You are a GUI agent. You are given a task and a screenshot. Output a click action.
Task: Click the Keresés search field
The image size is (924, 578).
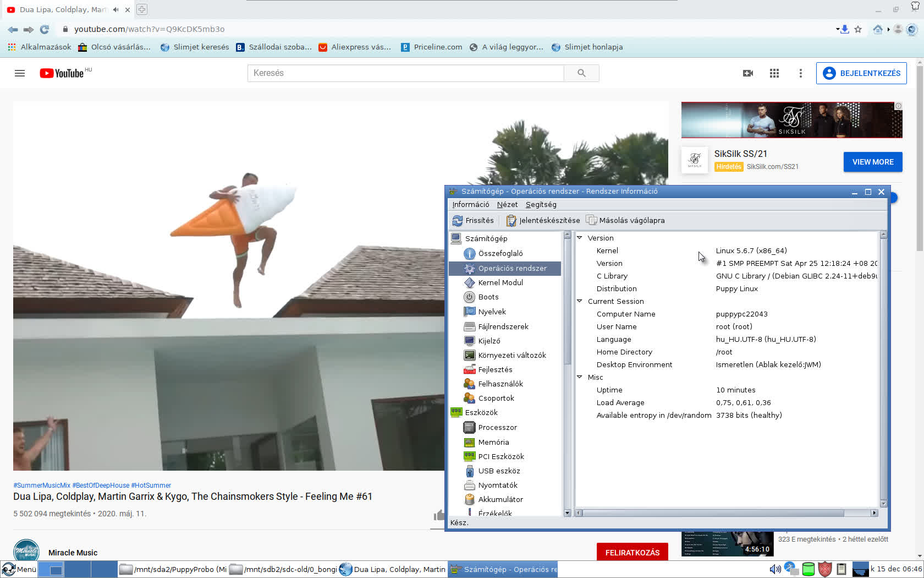(406, 73)
